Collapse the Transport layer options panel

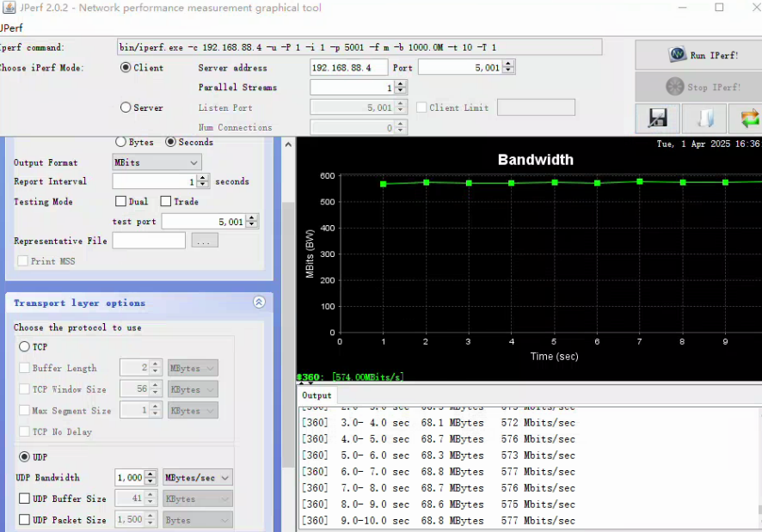tap(259, 303)
